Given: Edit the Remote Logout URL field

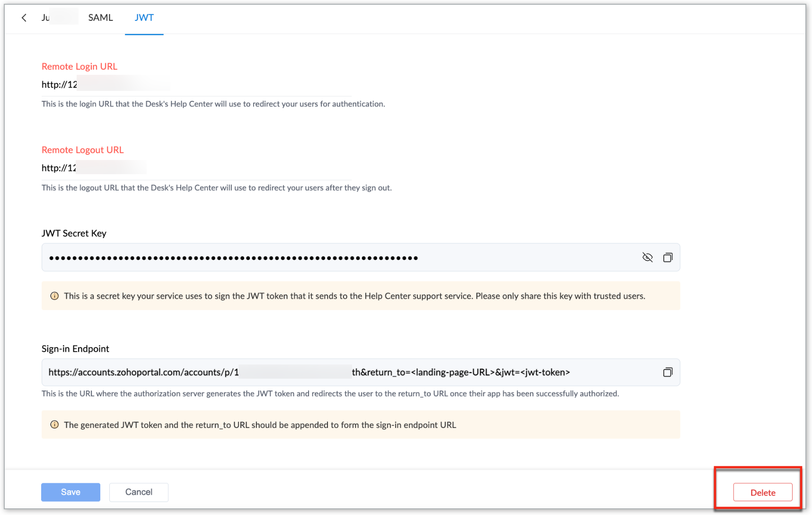Looking at the screenshot, I should [196, 168].
